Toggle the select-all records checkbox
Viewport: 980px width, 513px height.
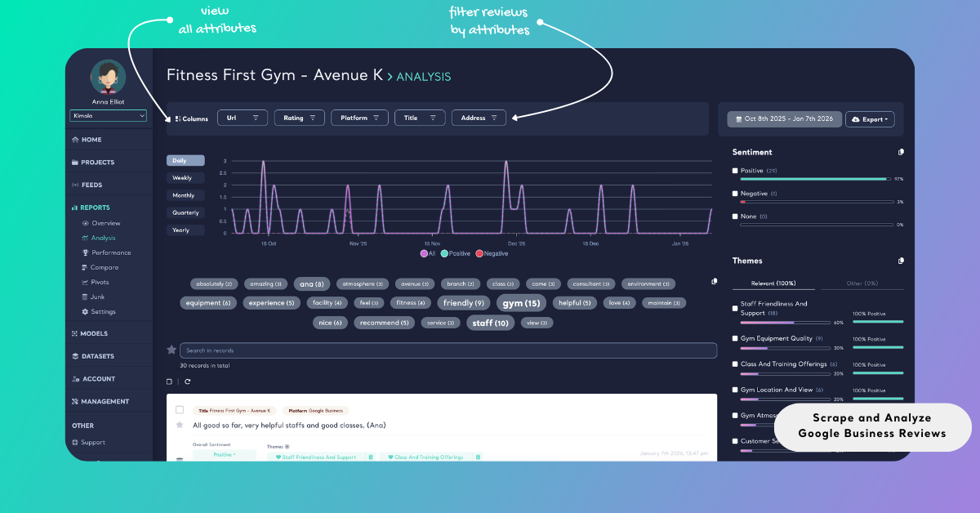[x=169, y=381]
